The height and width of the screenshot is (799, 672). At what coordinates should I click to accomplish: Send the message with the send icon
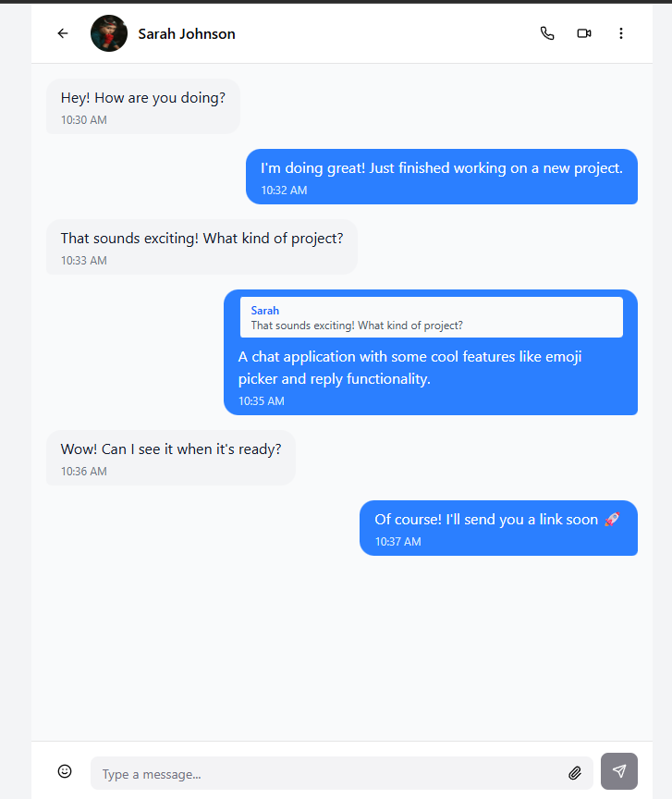point(618,770)
